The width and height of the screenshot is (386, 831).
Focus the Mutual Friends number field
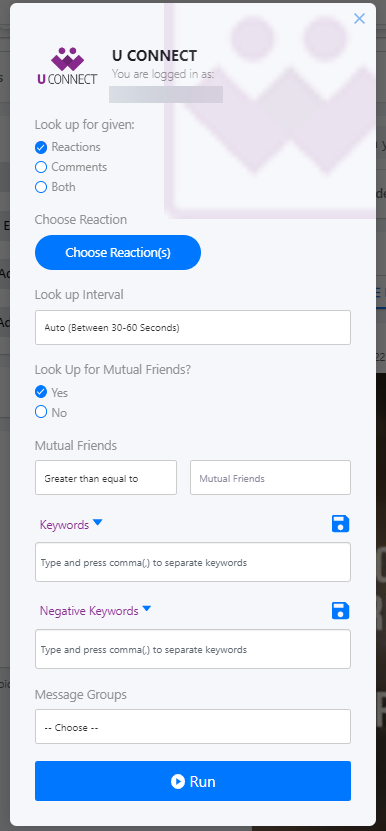270,478
